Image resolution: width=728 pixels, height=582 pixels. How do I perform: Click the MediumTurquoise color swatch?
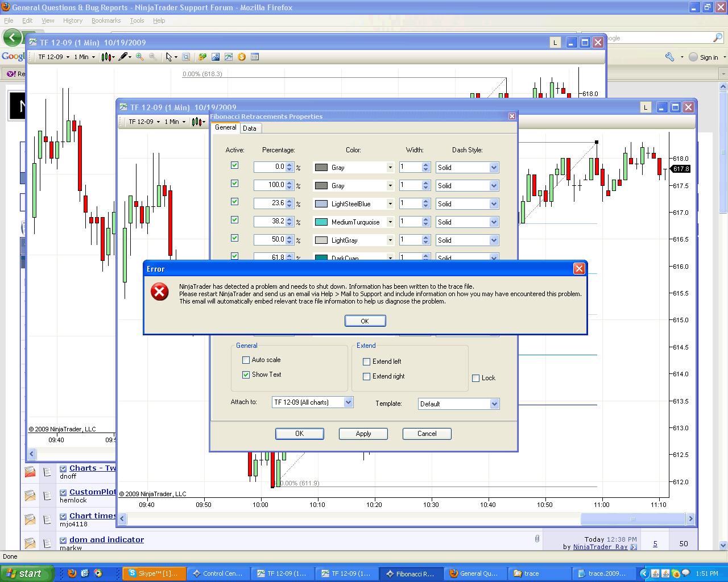[321, 222]
